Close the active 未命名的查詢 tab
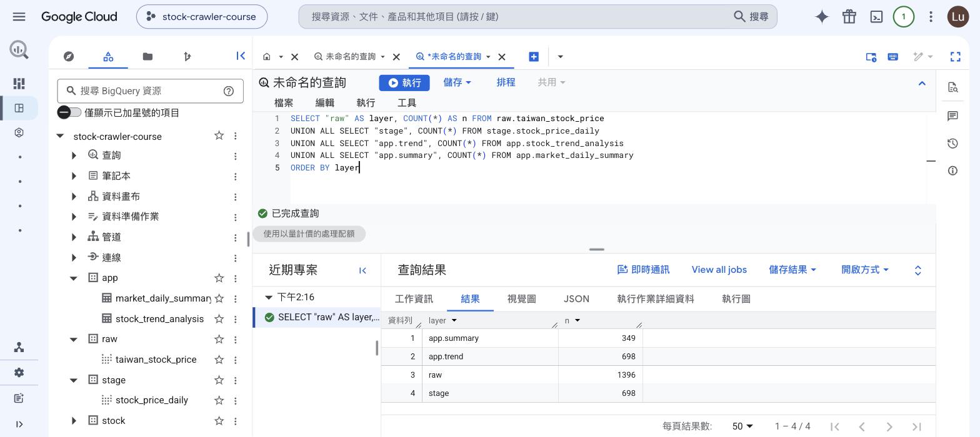 click(x=501, y=57)
